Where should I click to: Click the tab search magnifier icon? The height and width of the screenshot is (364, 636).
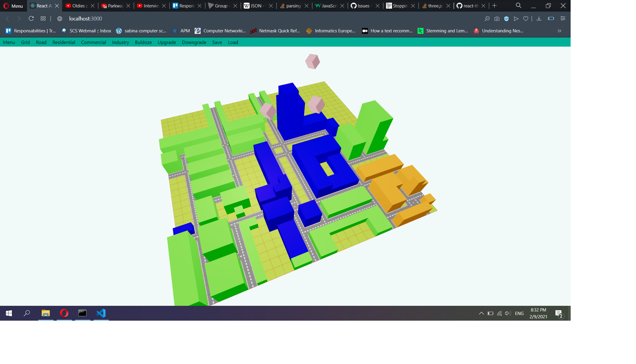[518, 6]
